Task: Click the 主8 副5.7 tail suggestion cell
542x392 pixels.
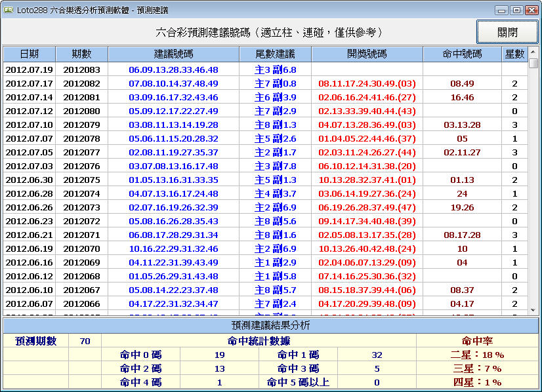Action: (275, 290)
